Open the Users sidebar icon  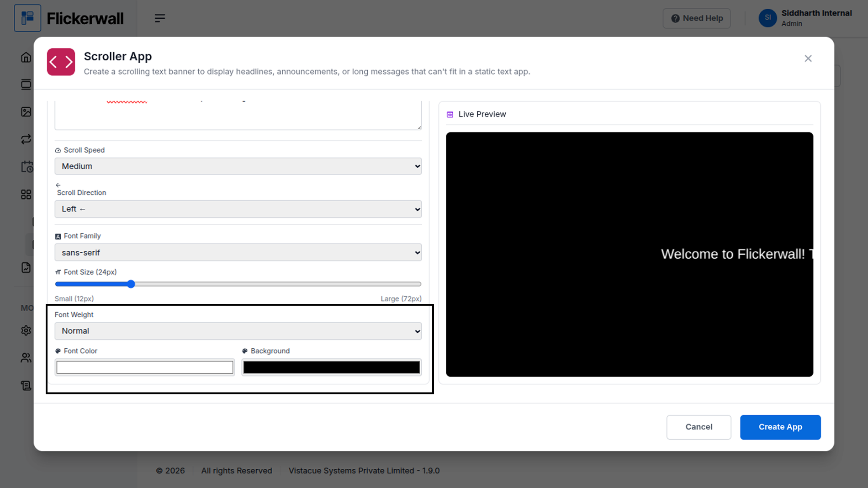click(x=26, y=358)
